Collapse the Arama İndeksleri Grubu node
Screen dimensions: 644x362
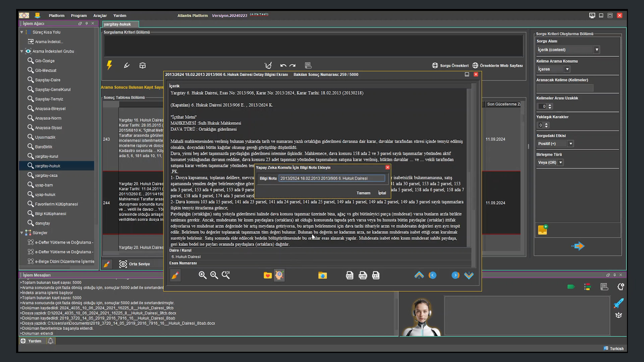click(22, 51)
